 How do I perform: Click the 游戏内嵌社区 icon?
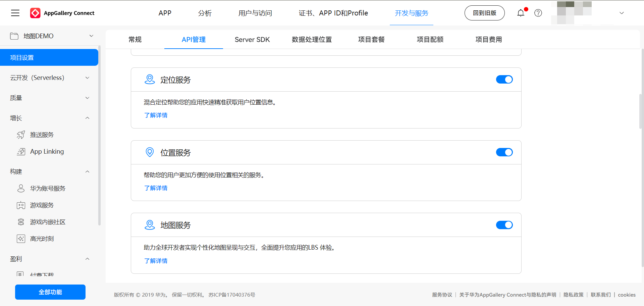[x=21, y=222]
